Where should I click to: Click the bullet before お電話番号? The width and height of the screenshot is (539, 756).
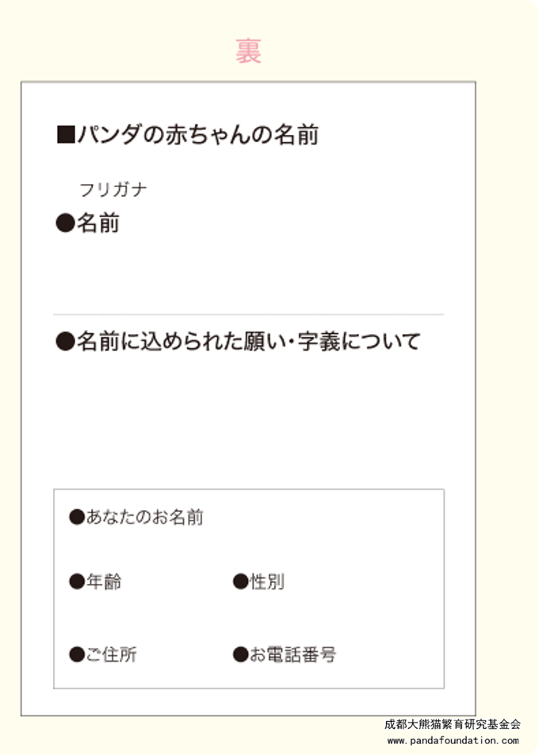240,654
